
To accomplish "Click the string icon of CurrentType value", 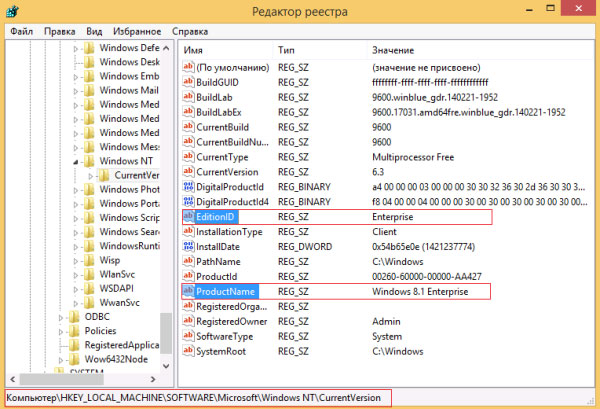I will tap(188, 156).
